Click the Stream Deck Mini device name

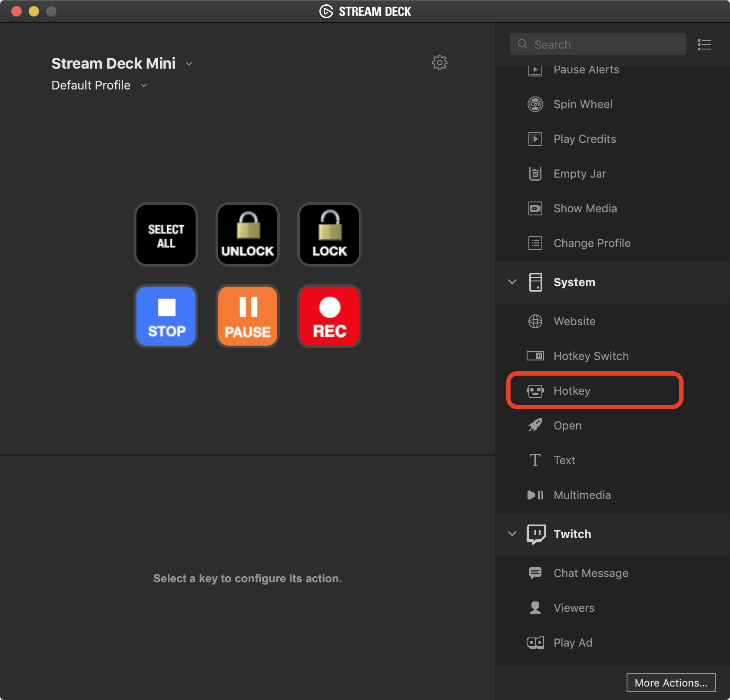pos(113,64)
